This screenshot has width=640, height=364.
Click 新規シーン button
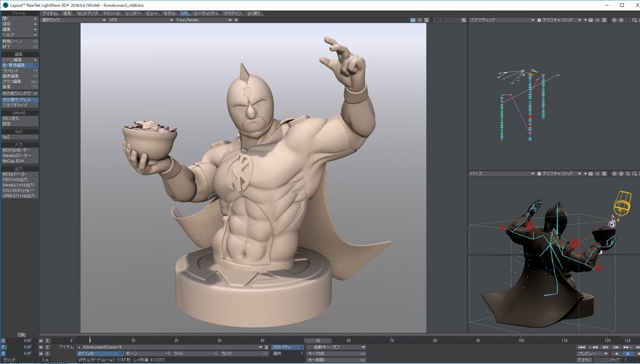point(19,41)
